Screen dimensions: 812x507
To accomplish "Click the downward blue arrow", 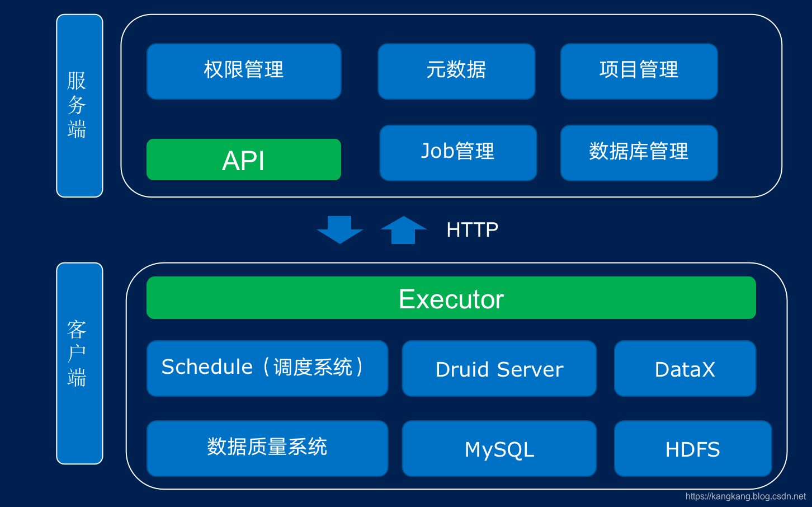I will coord(340,230).
